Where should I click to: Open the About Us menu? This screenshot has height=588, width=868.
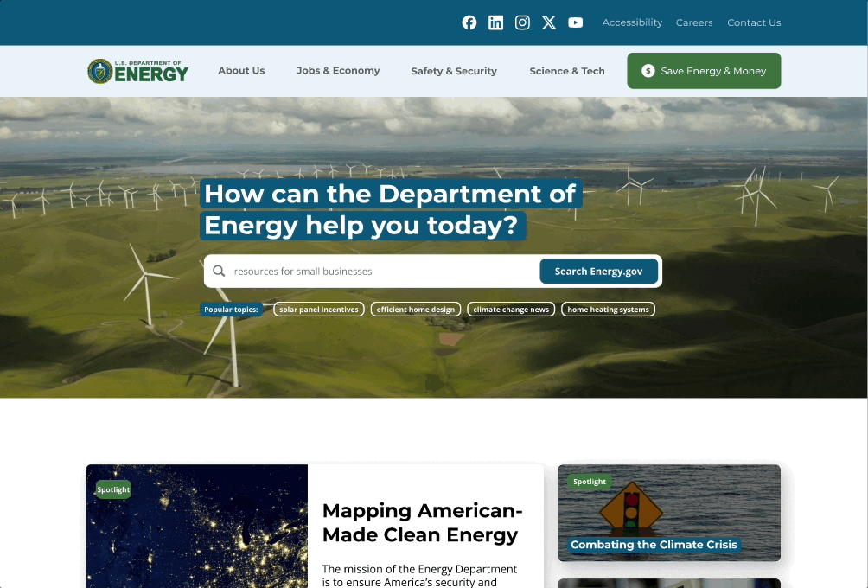click(241, 71)
